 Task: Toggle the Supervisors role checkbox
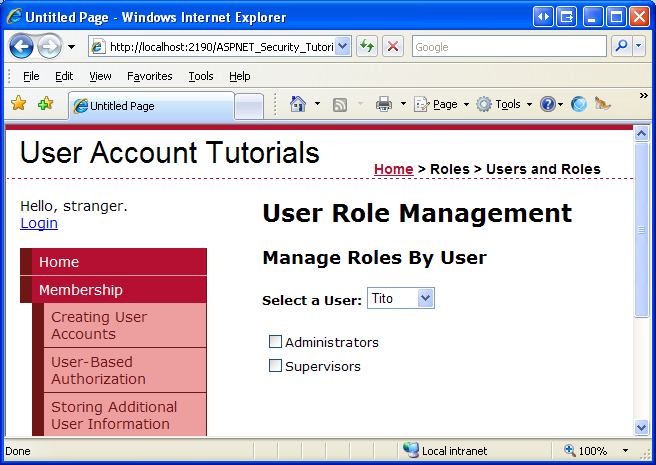tap(276, 366)
